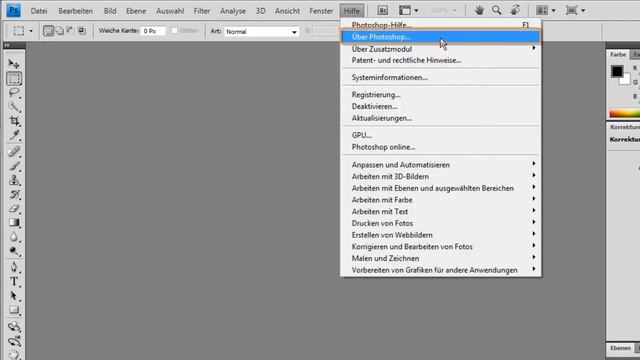
Task: Toggle the Glätten checkbox
Action: point(175,31)
